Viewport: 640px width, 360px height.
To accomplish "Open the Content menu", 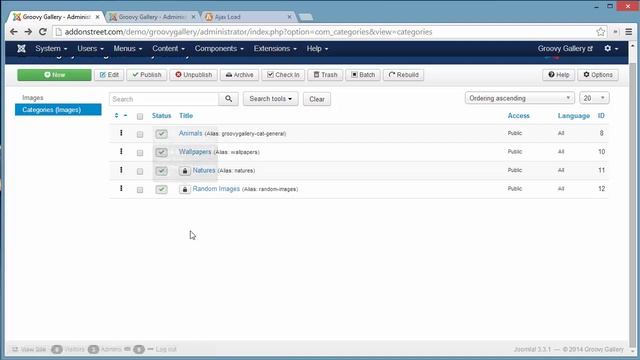I will point(168,49).
